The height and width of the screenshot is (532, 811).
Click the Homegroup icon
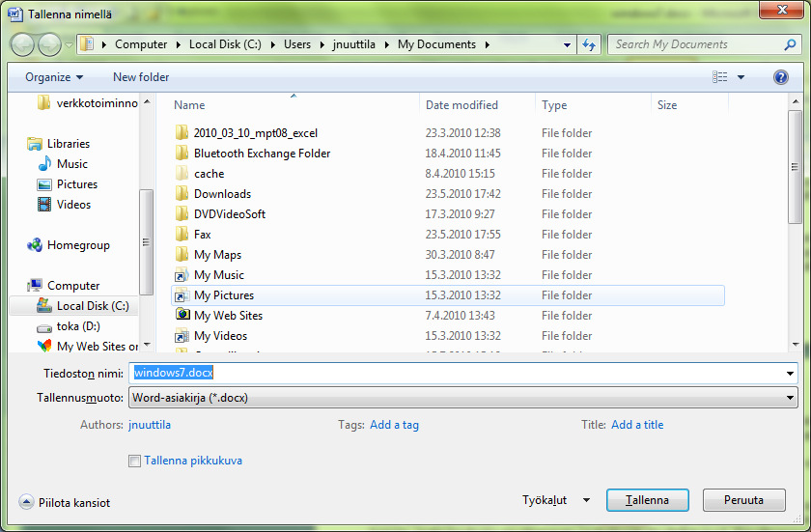pyautogui.click(x=35, y=245)
